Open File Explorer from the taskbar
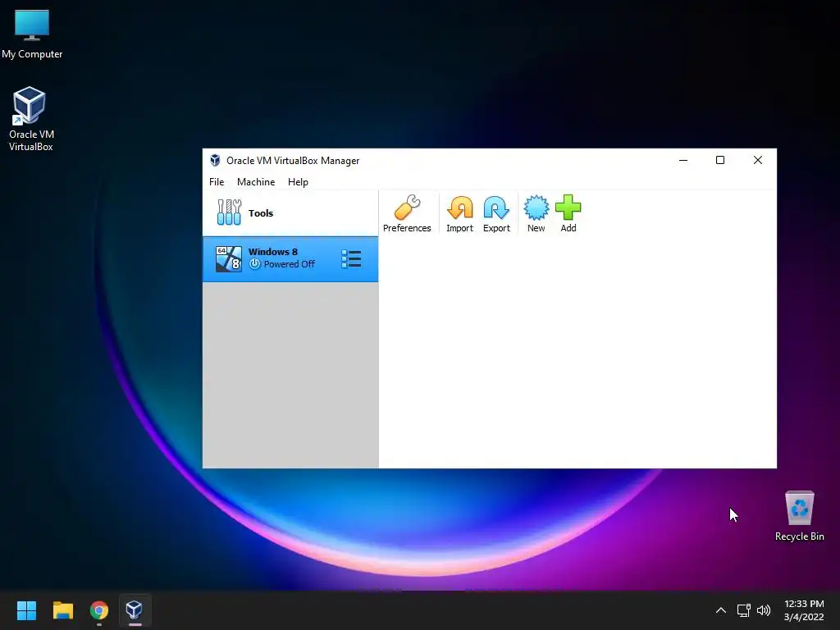Image resolution: width=840 pixels, height=630 pixels. pos(62,609)
